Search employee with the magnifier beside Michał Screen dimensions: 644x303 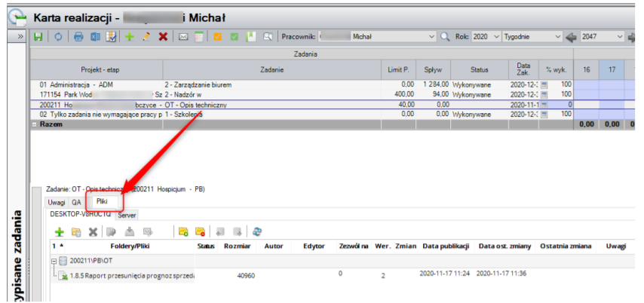pyautogui.click(x=445, y=36)
